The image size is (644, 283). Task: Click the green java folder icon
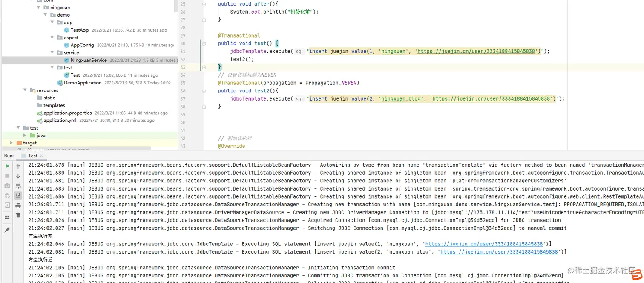pyautogui.click(x=33, y=136)
